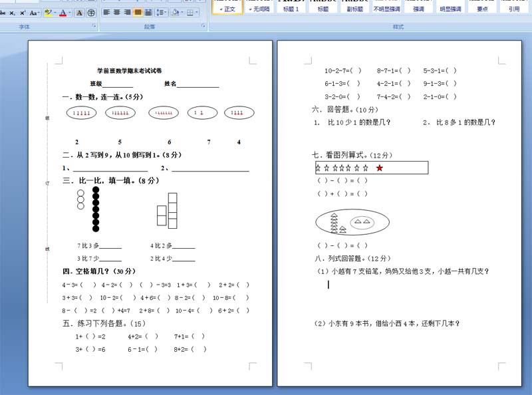Apply the 副标题 style
Image resolution: width=532 pixels, height=395 pixels.
click(x=355, y=7)
